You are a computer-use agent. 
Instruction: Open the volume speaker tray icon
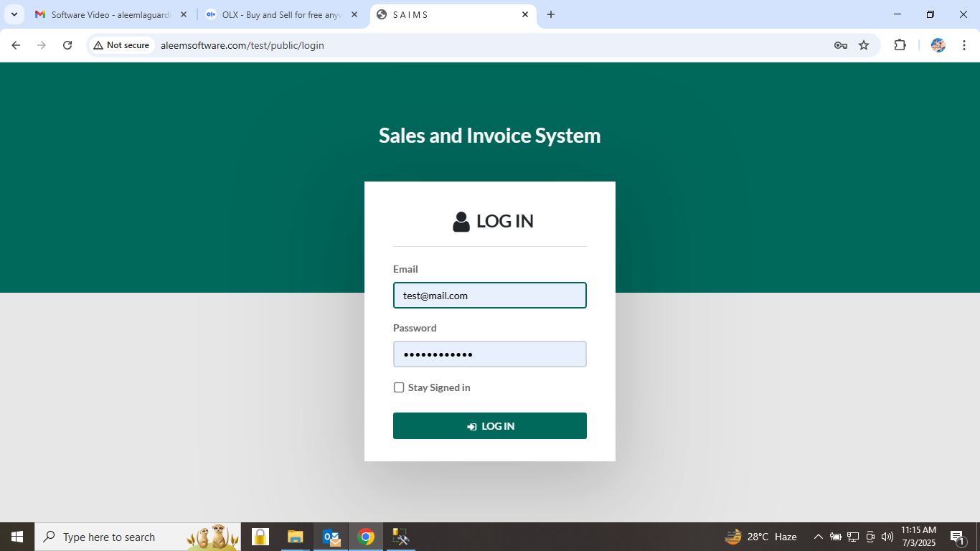887,537
